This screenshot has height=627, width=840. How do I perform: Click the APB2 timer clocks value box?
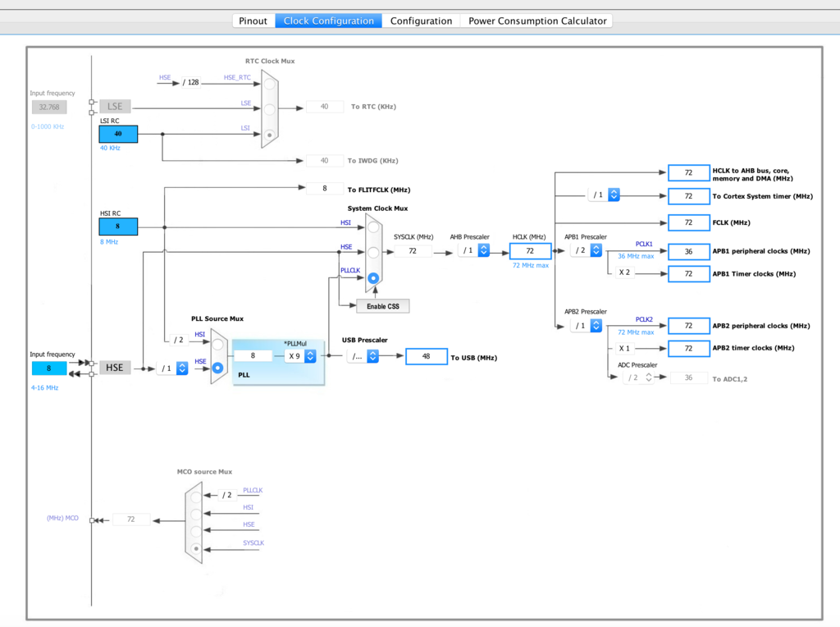689,348
